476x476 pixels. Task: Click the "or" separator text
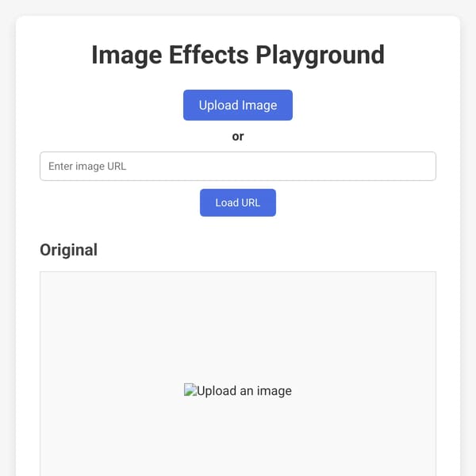click(238, 136)
